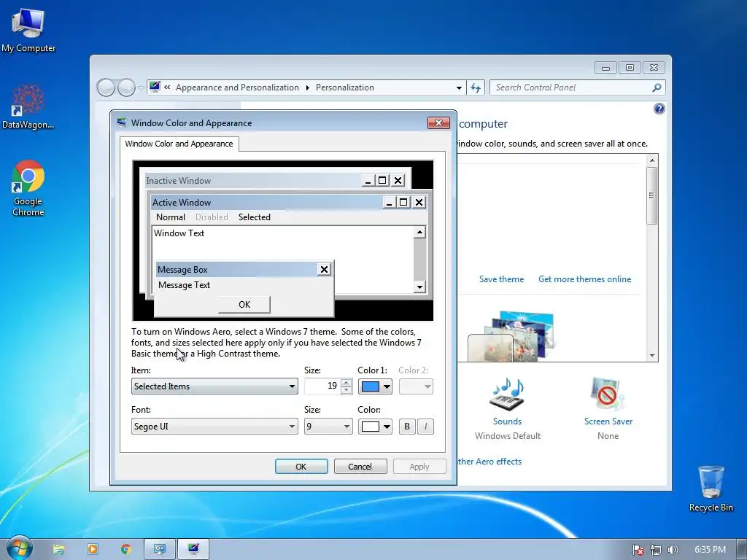The image size is (747, 560).
Task: Go back in the Control Panel
Action: click(x=106, y=87)
